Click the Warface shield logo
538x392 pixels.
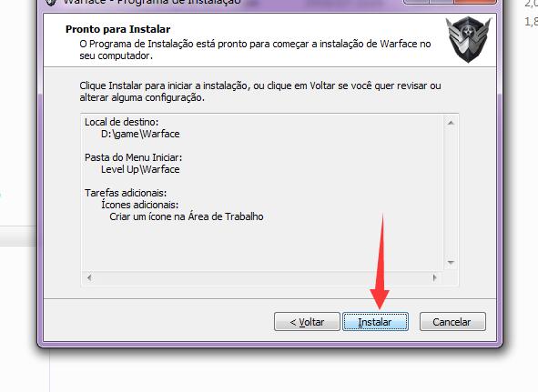click(468, 39)
